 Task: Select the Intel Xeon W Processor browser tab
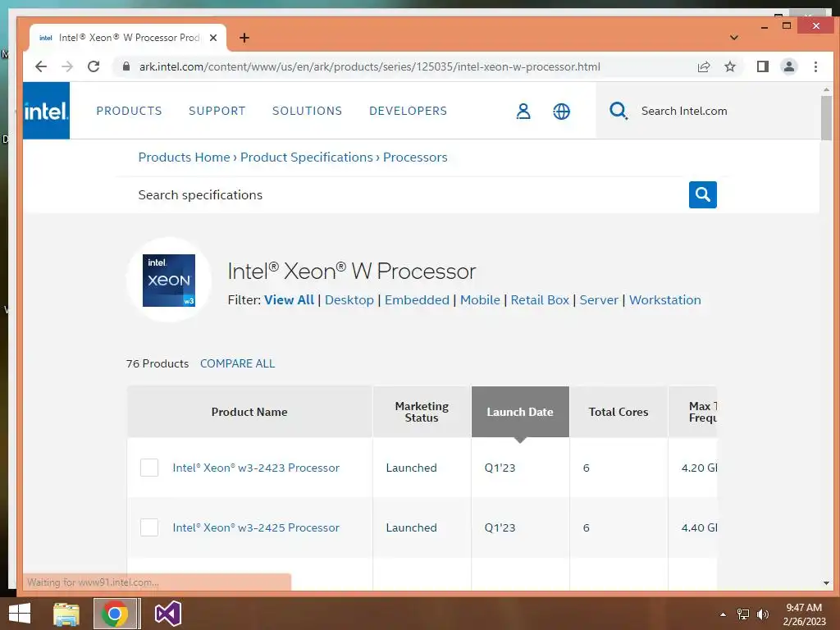127,38
